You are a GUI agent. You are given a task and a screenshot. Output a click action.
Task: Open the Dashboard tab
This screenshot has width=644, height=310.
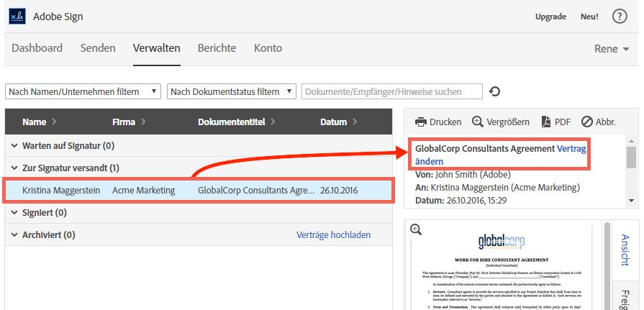[37, 48]
